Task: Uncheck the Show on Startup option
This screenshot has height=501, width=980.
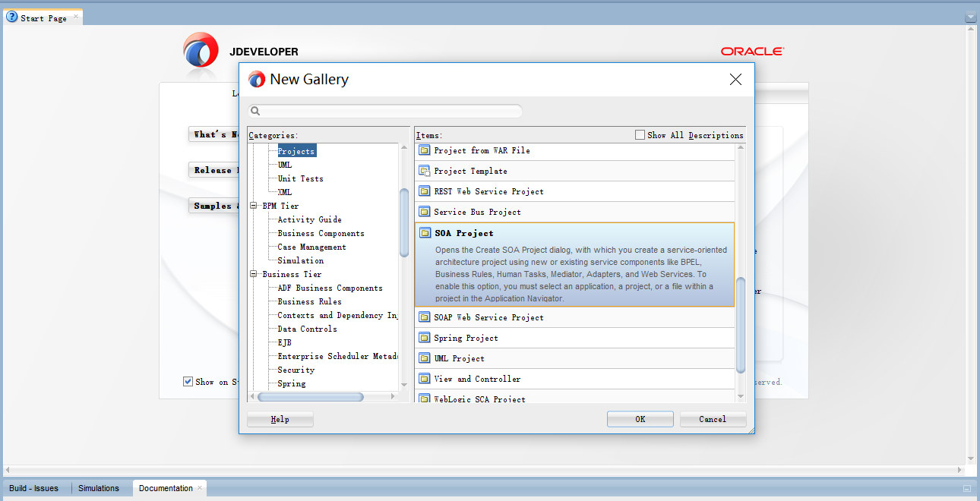Action: click(x=188, y=381)
